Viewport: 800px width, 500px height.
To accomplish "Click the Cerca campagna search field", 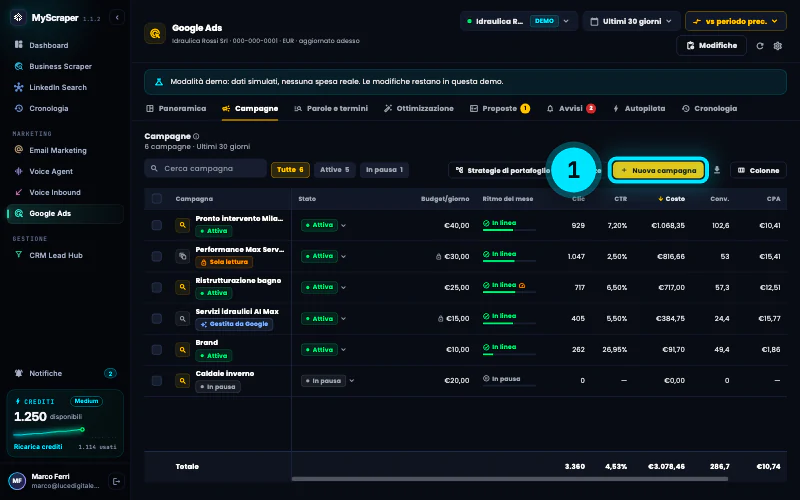I will 205,168.
